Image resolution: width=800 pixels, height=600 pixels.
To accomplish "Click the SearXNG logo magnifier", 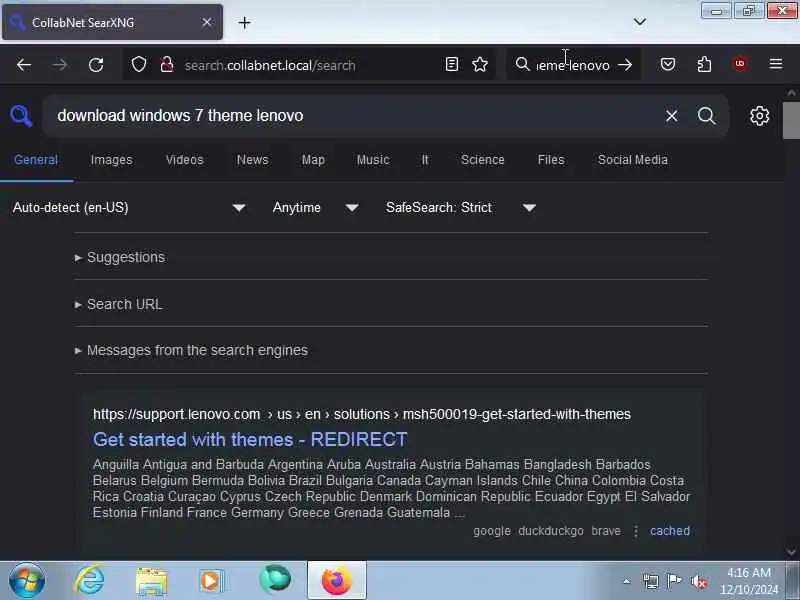I will pyautogui.click(x=21, y=116).
